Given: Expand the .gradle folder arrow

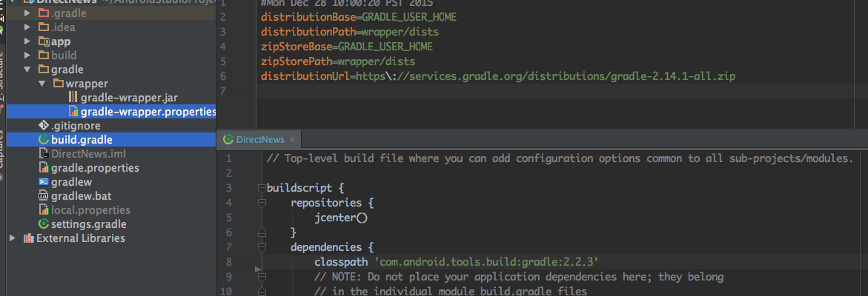Looking at the screenshot, I should (27, 13).
